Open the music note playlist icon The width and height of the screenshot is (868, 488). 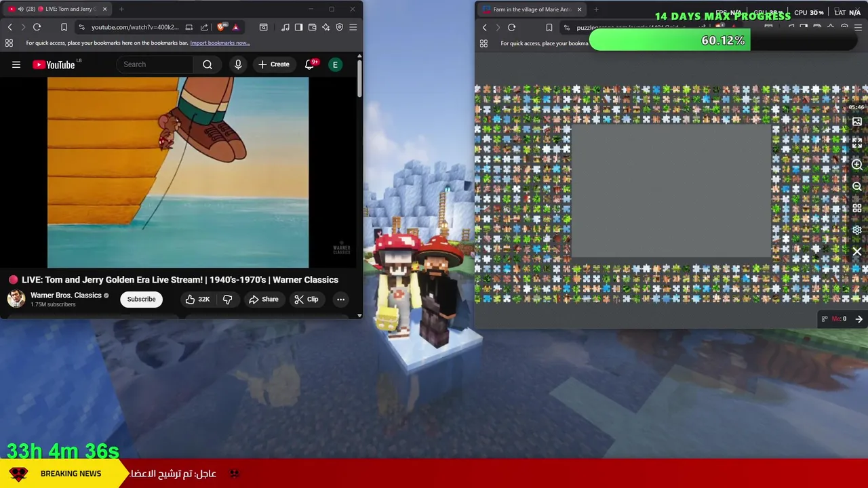[285, 27]
